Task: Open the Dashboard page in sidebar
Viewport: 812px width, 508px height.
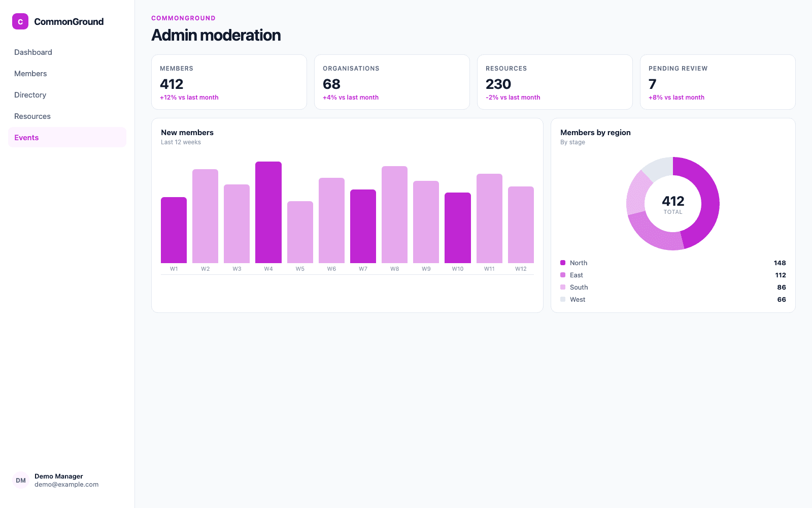Action: click(67, 52)
